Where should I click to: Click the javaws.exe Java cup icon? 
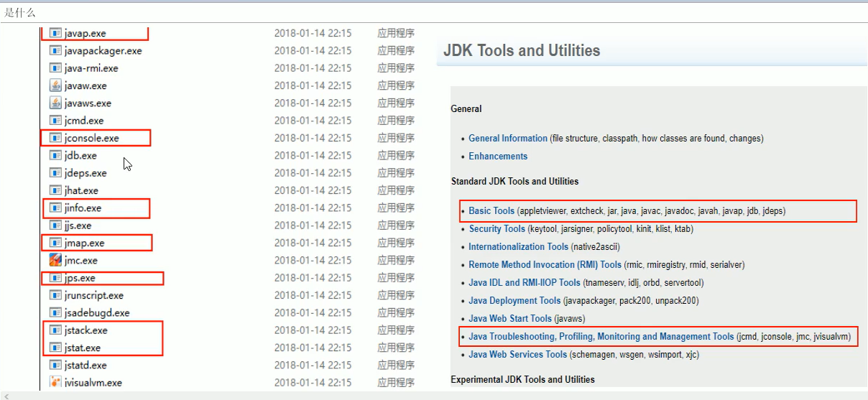pos(55,103)
